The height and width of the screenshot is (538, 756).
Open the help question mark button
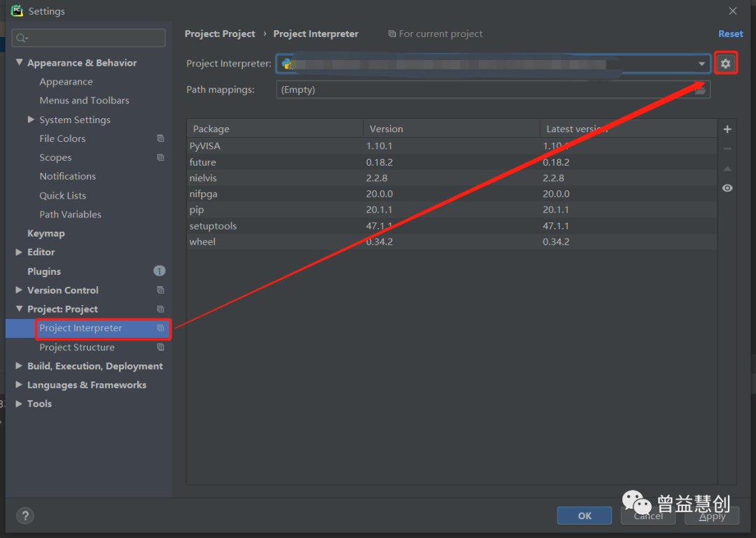[x=25, y=516]
